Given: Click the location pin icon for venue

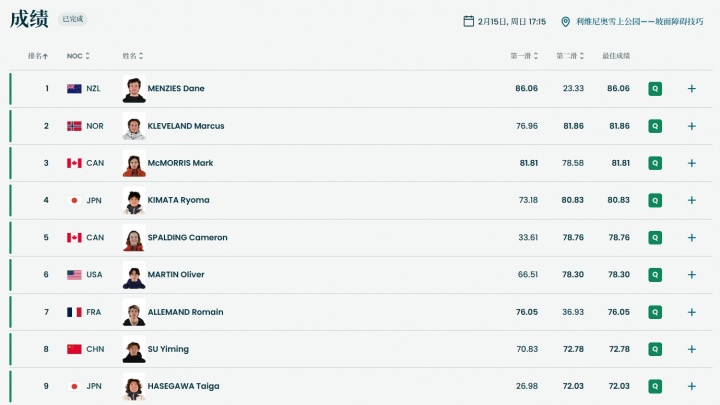Looking at the screenshot, I should pyautogui.click(x=565, y=21).
